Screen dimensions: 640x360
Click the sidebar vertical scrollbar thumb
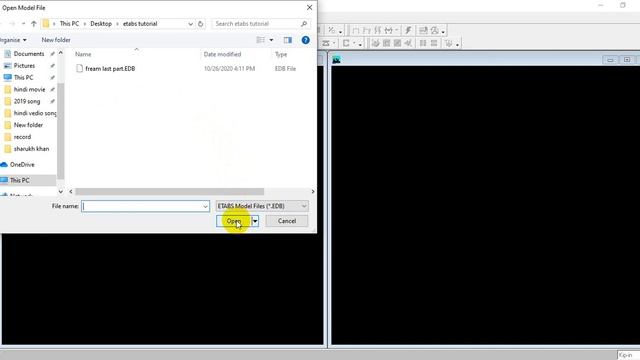(x=60, y=131)
